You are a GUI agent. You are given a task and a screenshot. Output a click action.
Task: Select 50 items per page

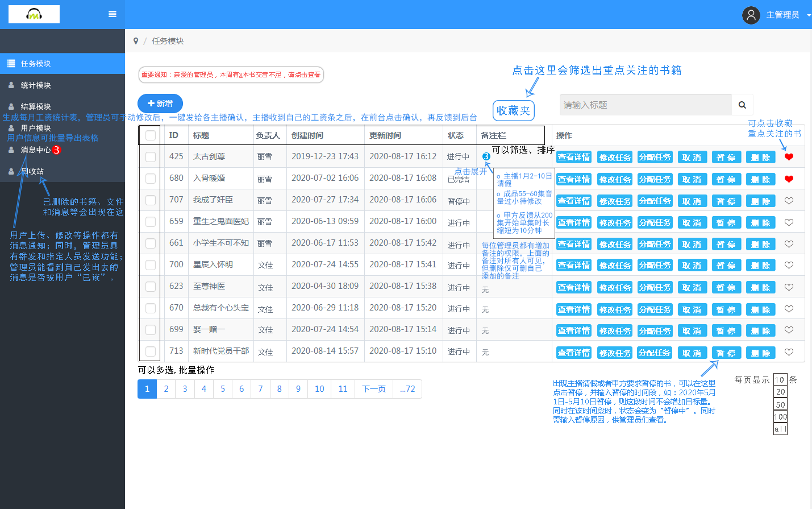[x=780, y=404]
